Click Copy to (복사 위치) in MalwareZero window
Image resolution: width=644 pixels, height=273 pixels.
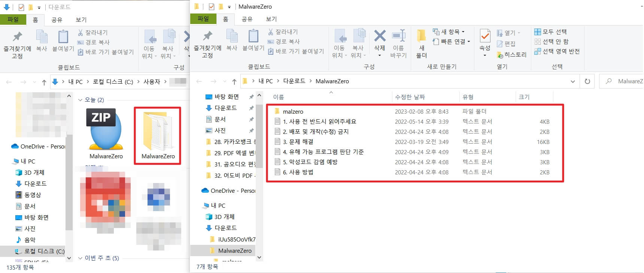point(358,43)
